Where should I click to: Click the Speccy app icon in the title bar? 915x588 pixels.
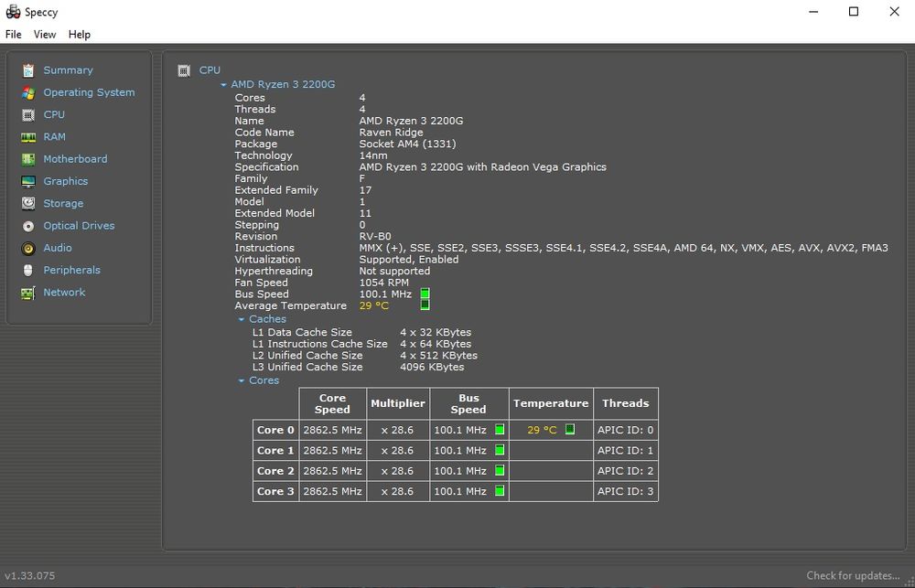point(13,12)
